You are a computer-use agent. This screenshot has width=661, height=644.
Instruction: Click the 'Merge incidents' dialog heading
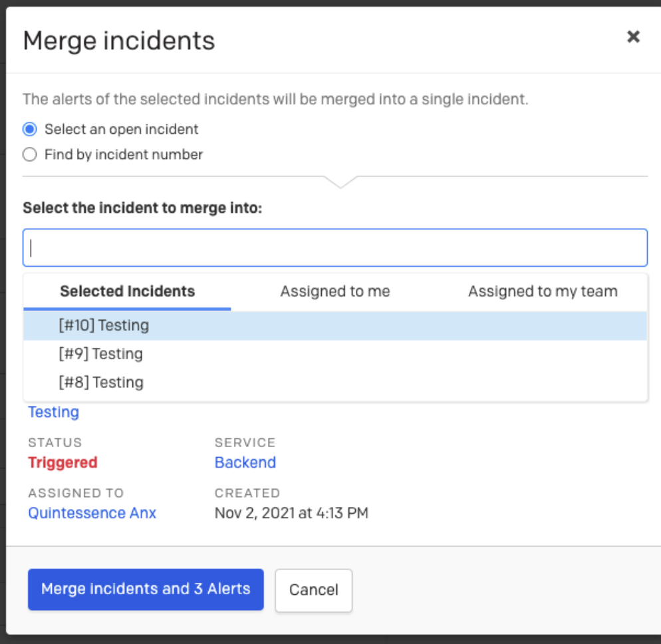click(x=119, y=41)
